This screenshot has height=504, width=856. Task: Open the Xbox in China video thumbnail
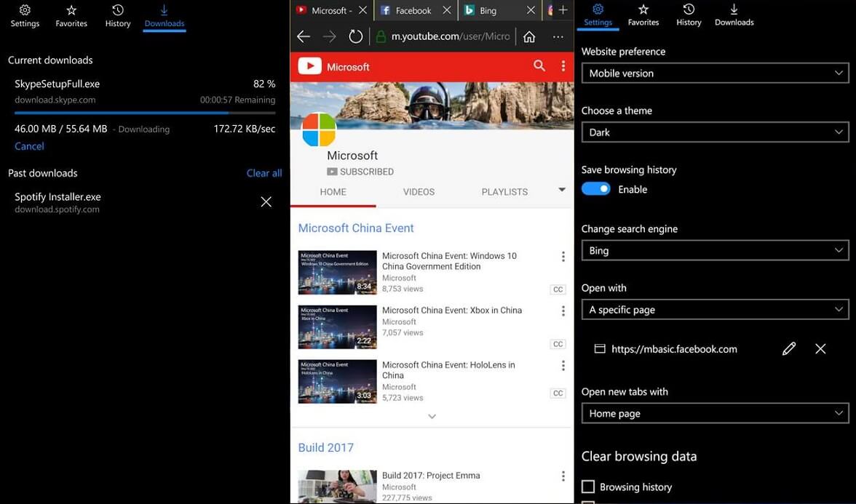tap(338, 327)
